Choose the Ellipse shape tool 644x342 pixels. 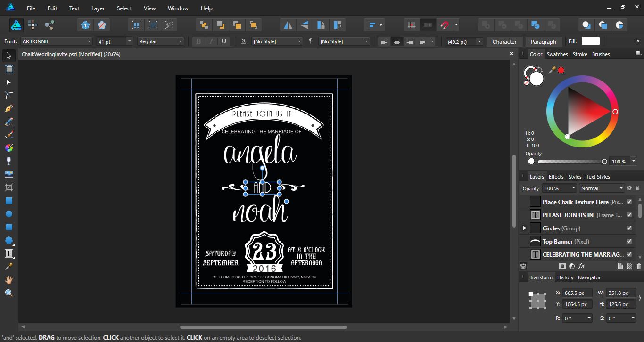click(x=8, y=214)
